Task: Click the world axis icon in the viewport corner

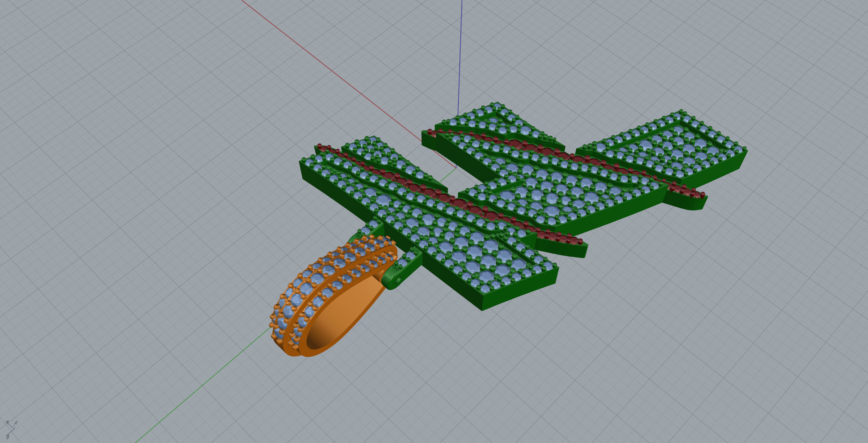Action: tap(11, 429)
